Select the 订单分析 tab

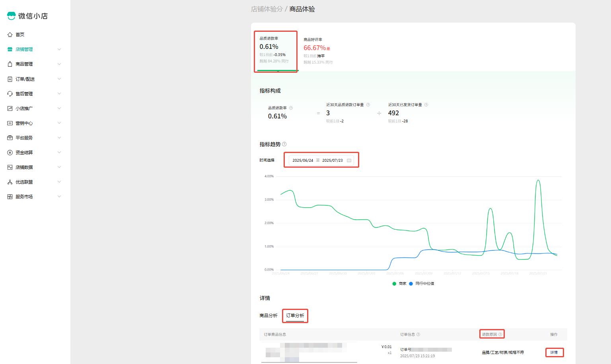295,316
